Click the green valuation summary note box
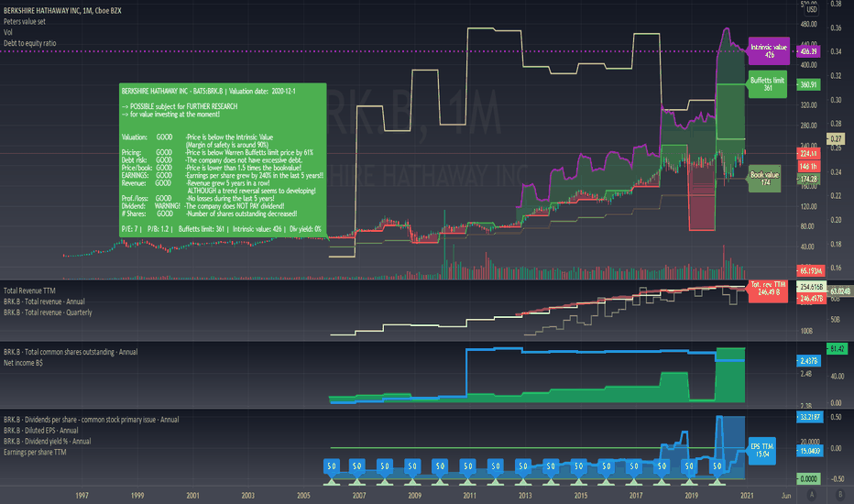 click(223, 160)
